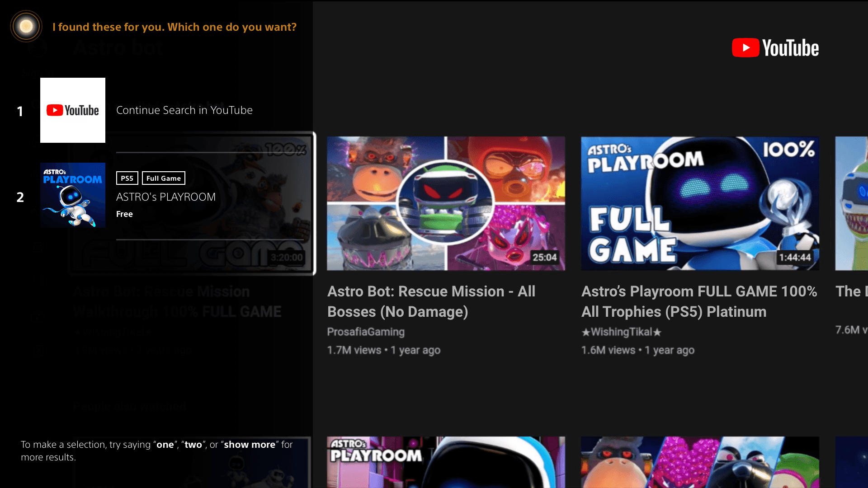Select the Astro's Playroom PS5 icon
The image size is (868, 488).
click(71, 197)
